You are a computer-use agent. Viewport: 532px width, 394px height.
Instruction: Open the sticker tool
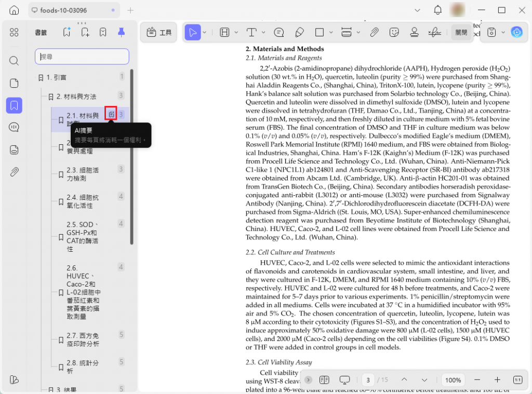point(394,33)
